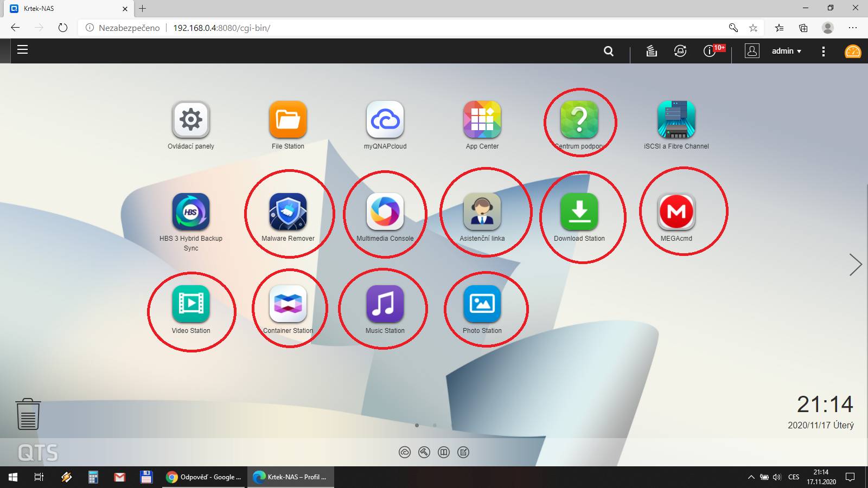Select the first desktop page dot

click(417, 426)
